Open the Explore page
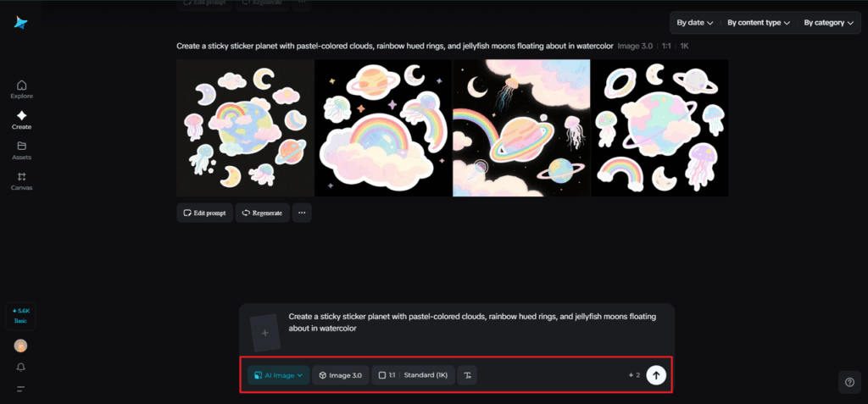This screenshot has width=868, height=404. coord(21,89)
